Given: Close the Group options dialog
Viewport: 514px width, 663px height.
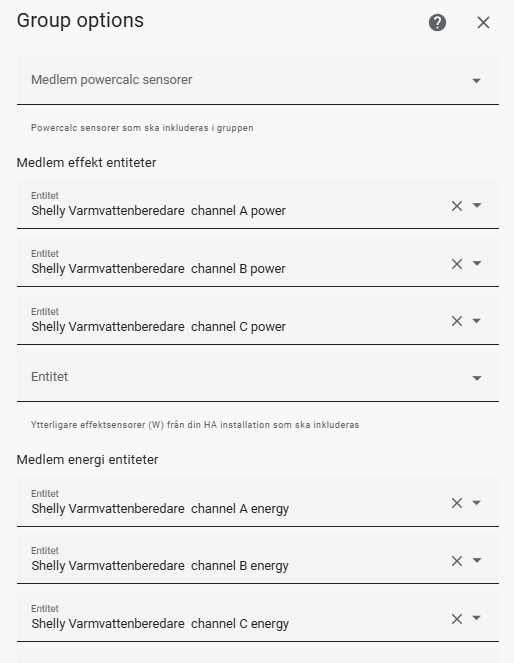Looking at the screenshot, I should tap(483, 22).
